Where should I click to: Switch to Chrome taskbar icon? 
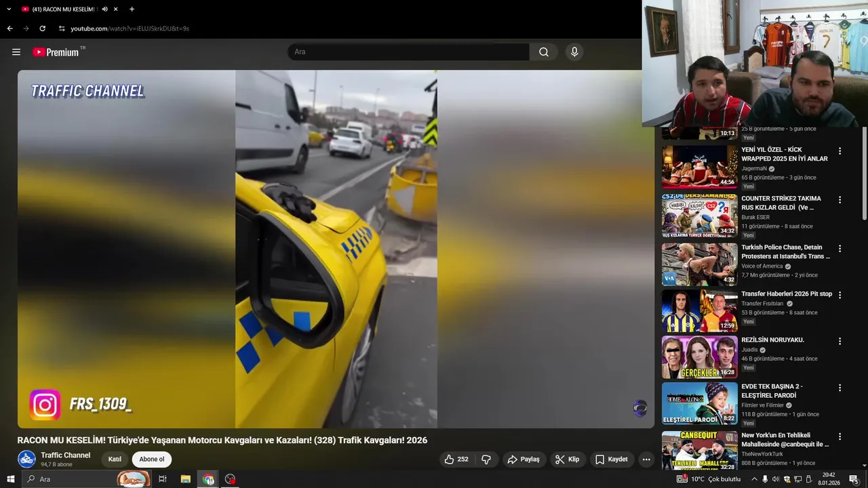pyautogui.click(x=208, y=479)
